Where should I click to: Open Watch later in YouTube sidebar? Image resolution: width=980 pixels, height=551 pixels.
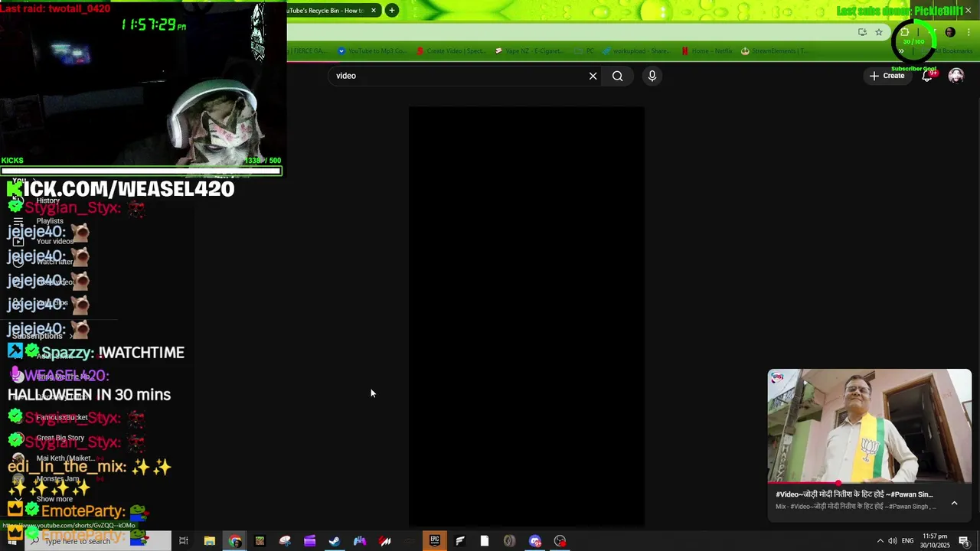(54, 262)
